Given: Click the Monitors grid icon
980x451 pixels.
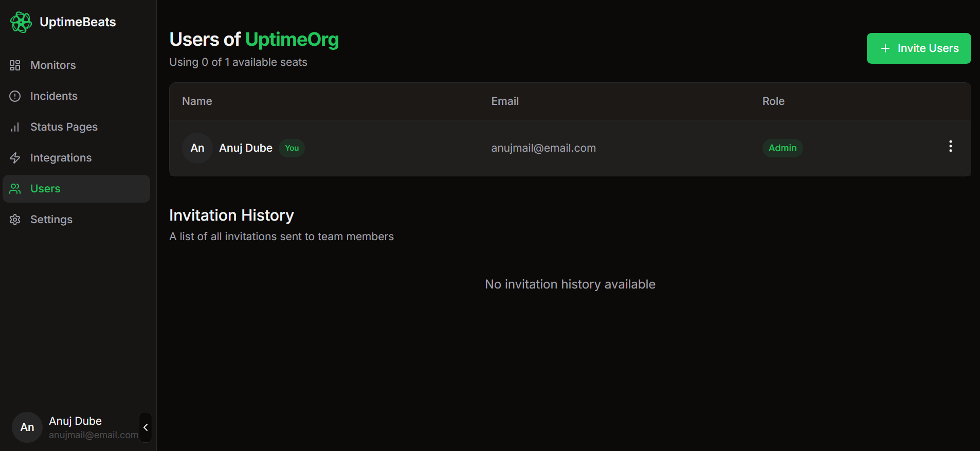Looking at the screenshot, I should 15,65.
